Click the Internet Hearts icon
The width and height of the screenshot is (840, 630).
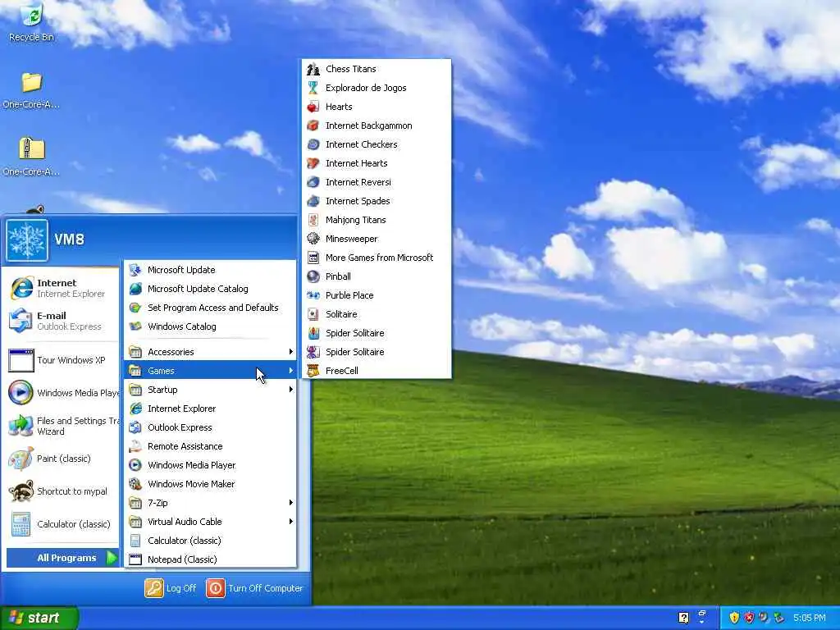tap(313, 163)
